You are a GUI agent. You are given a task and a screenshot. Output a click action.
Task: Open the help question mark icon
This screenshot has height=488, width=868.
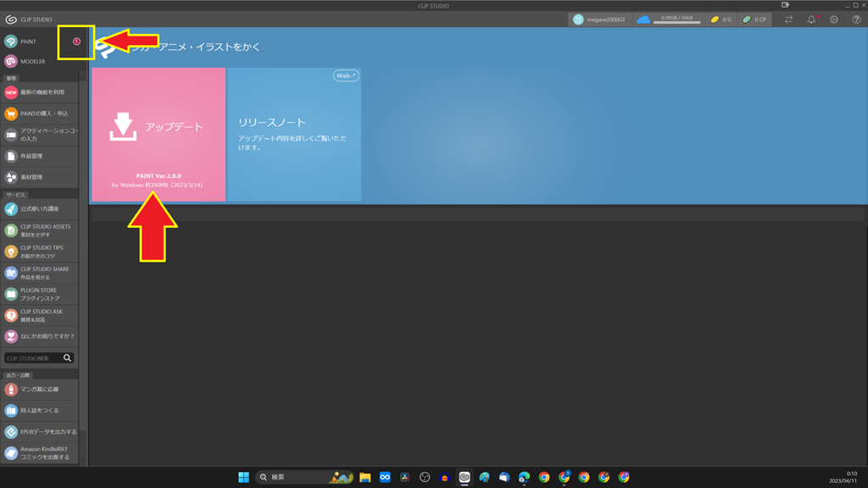point(856,19)
